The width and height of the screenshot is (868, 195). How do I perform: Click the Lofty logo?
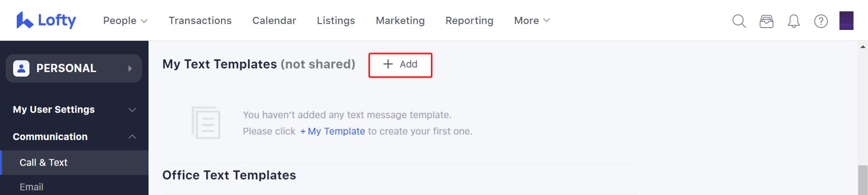46,20
